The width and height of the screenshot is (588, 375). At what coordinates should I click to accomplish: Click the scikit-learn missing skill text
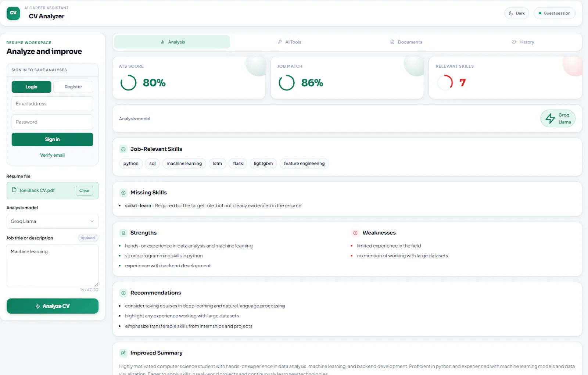(x=138, y=206)
